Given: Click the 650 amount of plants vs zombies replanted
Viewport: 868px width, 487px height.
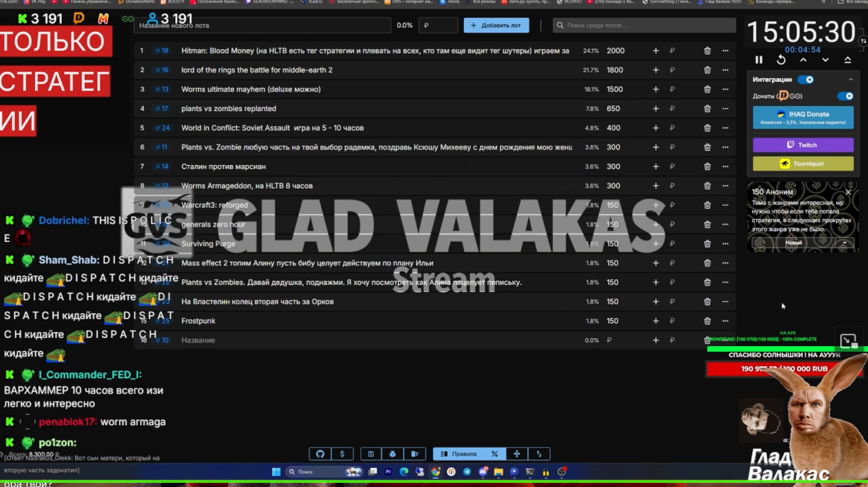Looking at the screenshot, I should pyautogui.click(x=613, y=109).
